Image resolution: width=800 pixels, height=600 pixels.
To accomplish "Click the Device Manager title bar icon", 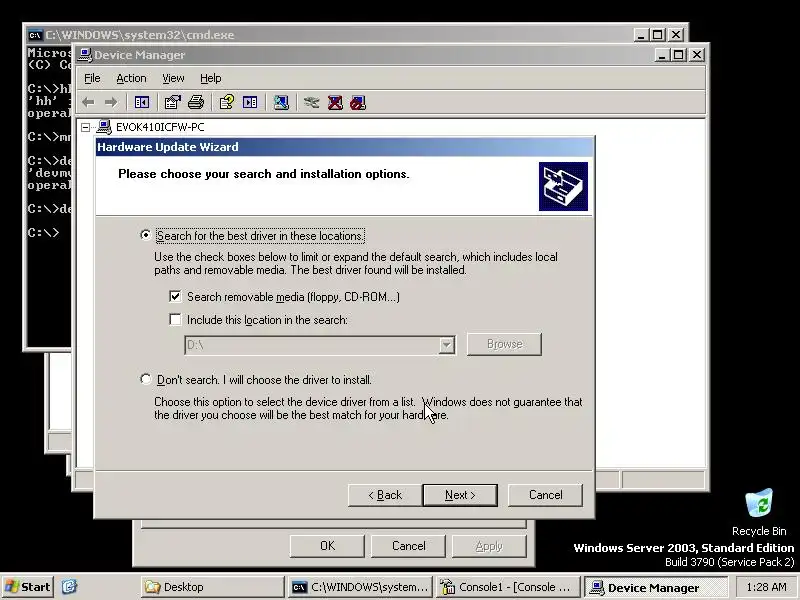I will 85,55.
